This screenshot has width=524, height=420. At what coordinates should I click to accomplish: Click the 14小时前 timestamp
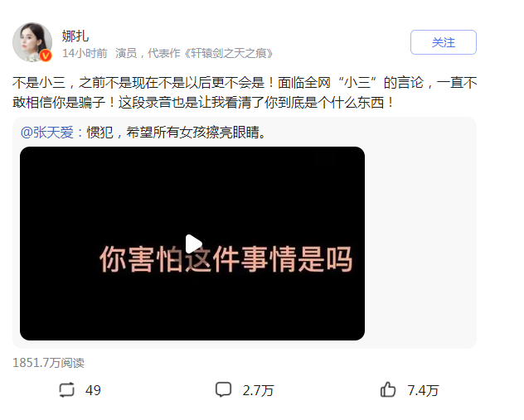pos(85,53)
